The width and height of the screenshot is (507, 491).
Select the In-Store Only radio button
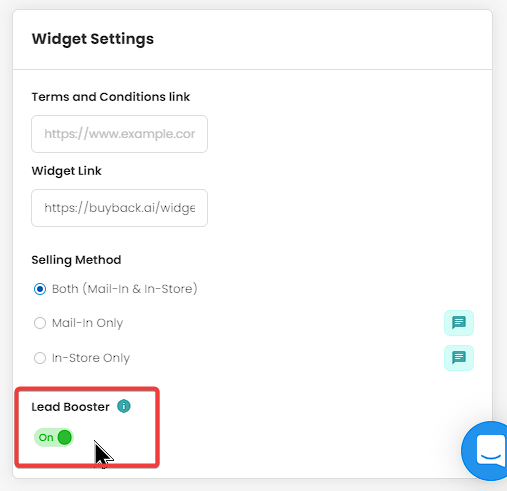click(40, 358)
